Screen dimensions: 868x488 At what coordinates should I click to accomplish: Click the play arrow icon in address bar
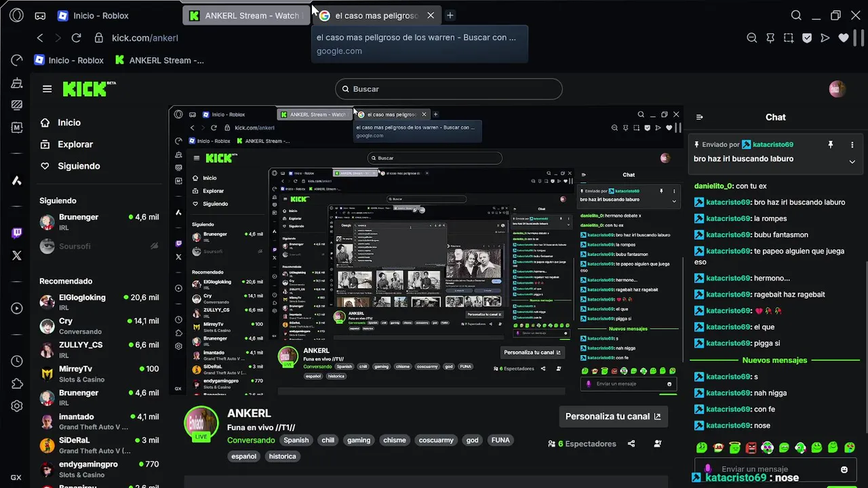pos(825,38)
